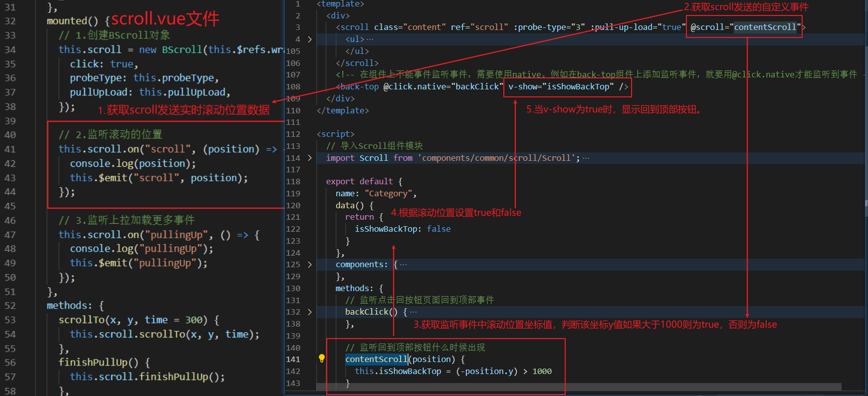Image resolution: width=868 pixels, height=396 pixels.
Task: Click 'this.isShowBackTop = (-position.y) > 1000'
Action: (x=453, y=372)
